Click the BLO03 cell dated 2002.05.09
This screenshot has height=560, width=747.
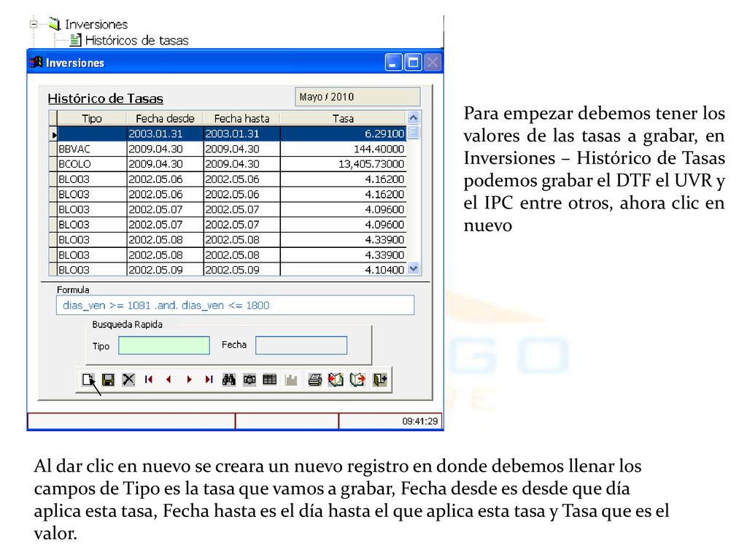coord(92,270)
